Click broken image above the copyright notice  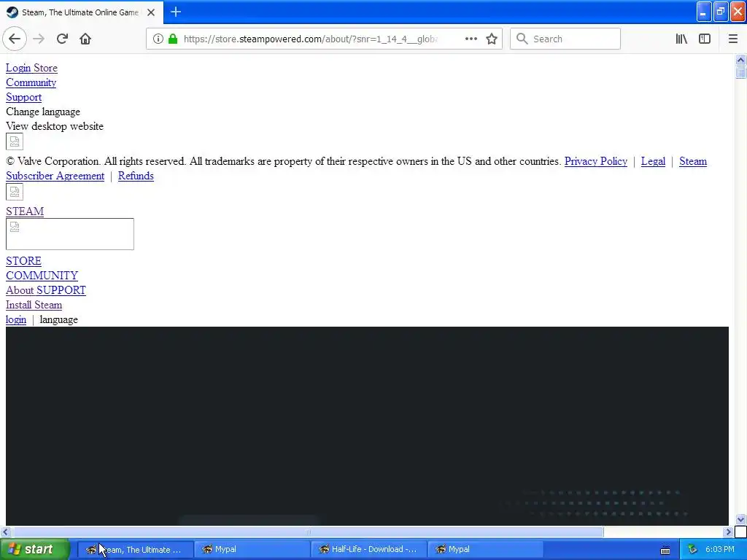click(x=15, y=141)
